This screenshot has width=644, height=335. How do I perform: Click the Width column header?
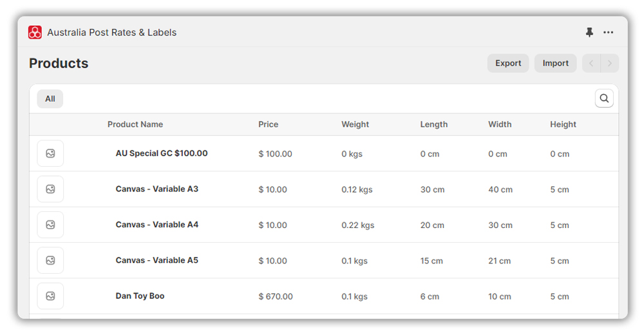point(500,124)
